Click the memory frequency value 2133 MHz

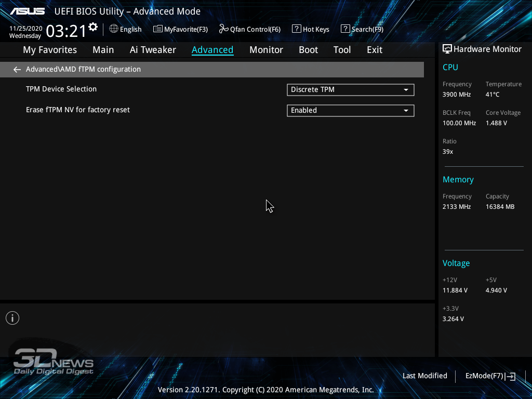tap(457, 207)
